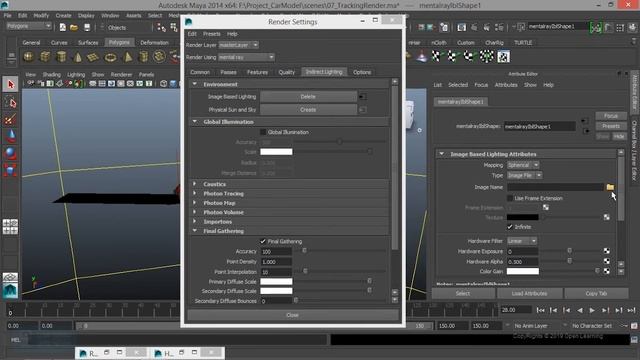The width and height of the screenshot is (640, 360).
Task: Click the Focus button in Attribute Editor
Action: pos(611,116)
